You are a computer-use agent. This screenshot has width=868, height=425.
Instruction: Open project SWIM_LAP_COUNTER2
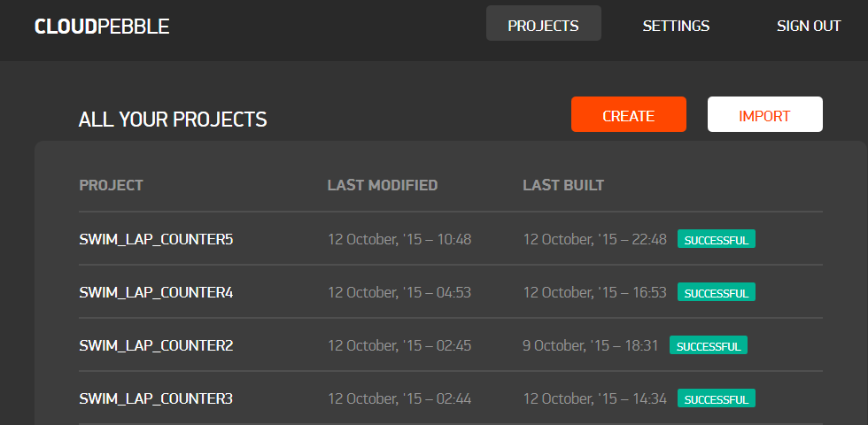pos(156,346)
